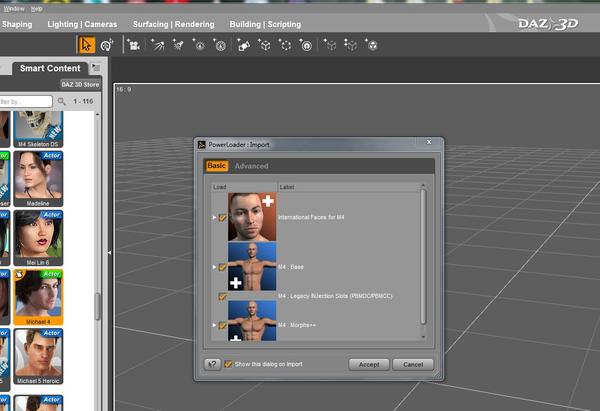Click the PowerLoader list vertical scrollbar

click(x=423, y=256)
